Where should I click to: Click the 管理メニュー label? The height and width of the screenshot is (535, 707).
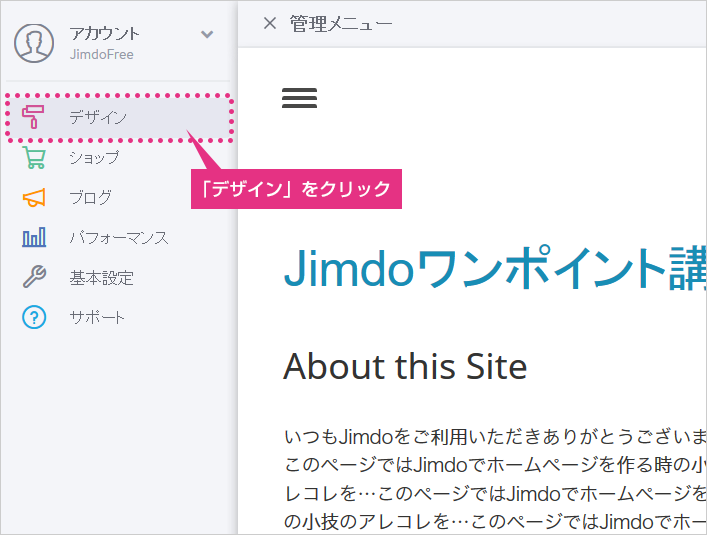coord(341,23)
